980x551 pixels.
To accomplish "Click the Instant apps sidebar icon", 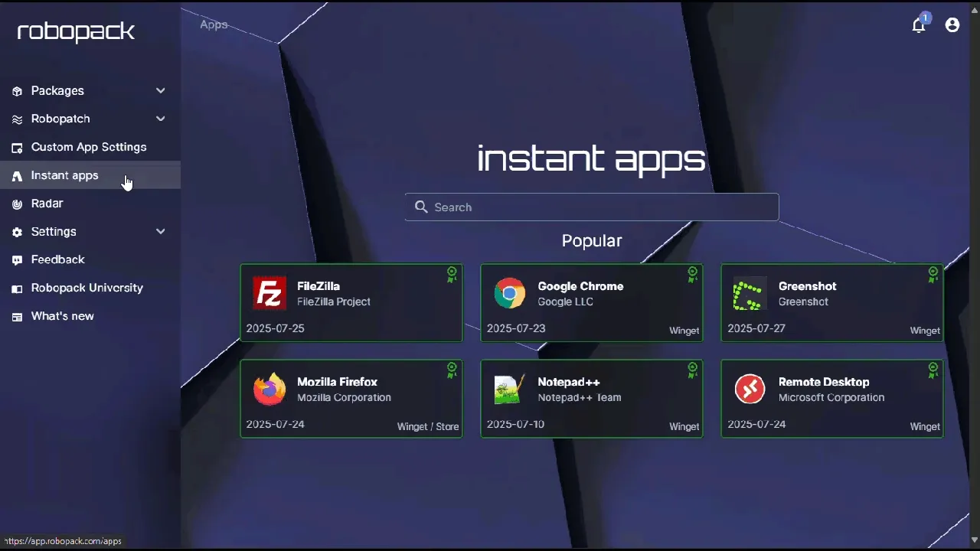I will click(x=17, y=176).
